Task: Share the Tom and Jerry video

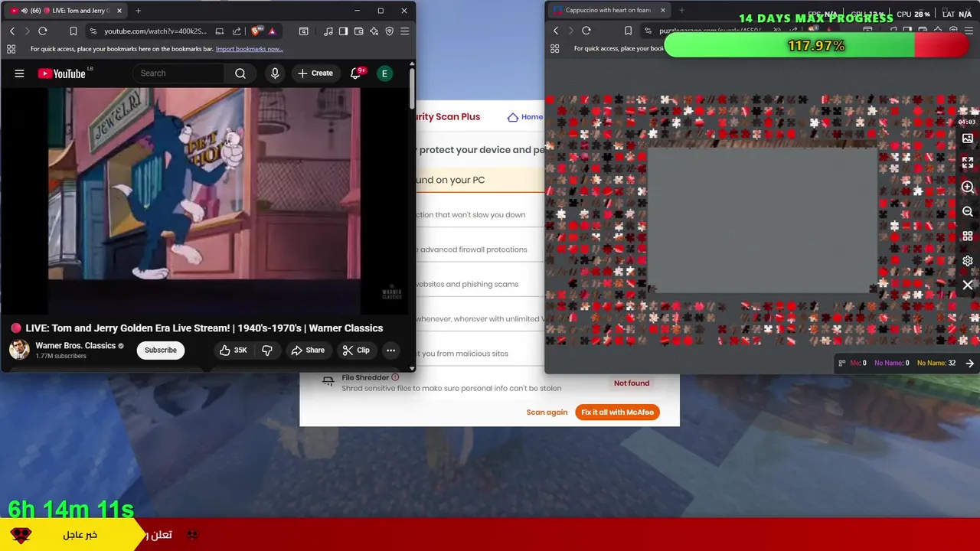Action: [308, 350]
